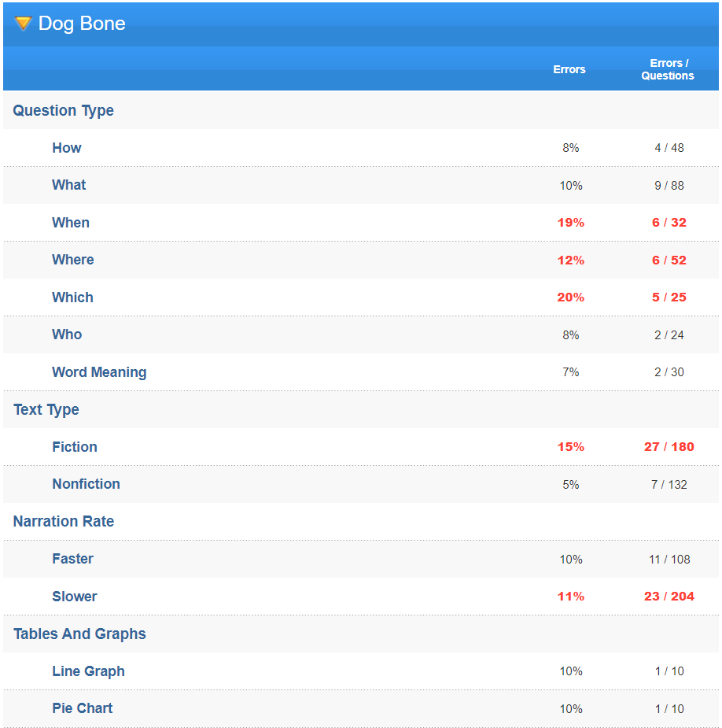Open the Fiction text type link

pos(75,447)
